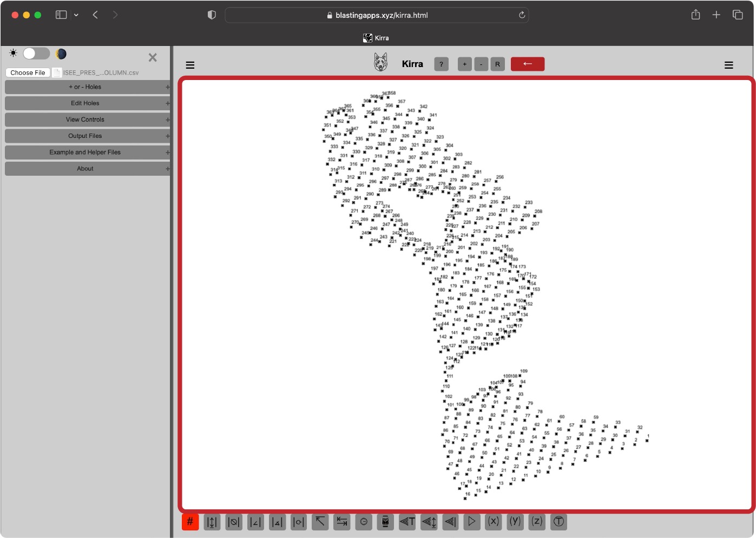Select the hole length display icon
The height and width of the screenshot is (538, 756).
(x=212, y=522)
